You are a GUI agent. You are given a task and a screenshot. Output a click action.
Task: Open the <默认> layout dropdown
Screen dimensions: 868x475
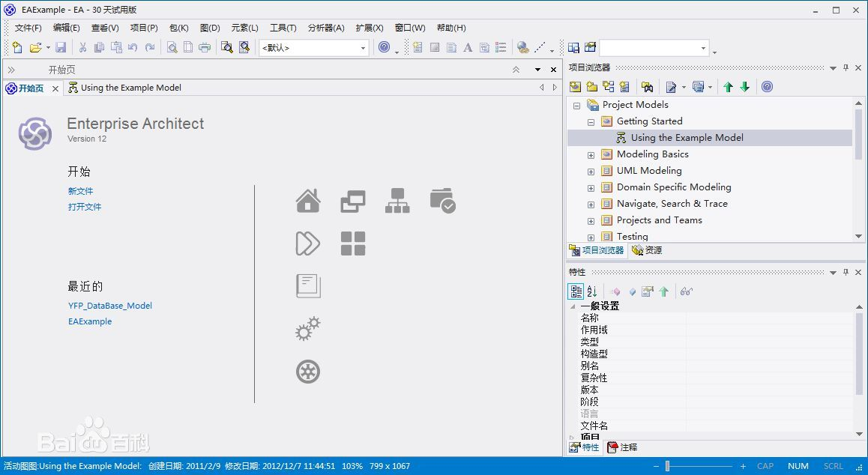[x=363, y=48]
